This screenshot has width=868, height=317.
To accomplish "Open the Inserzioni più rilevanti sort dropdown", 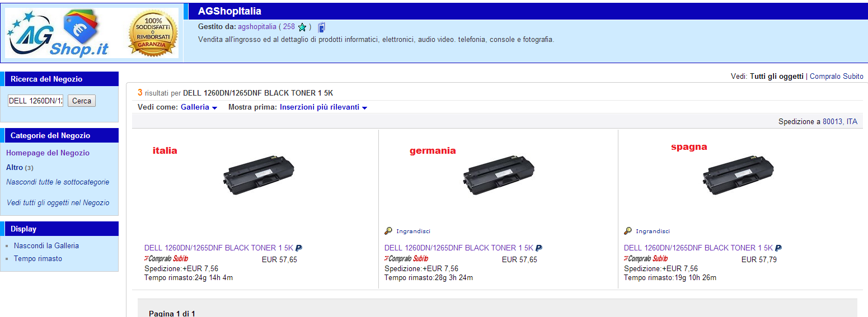I will click(323, 107).
